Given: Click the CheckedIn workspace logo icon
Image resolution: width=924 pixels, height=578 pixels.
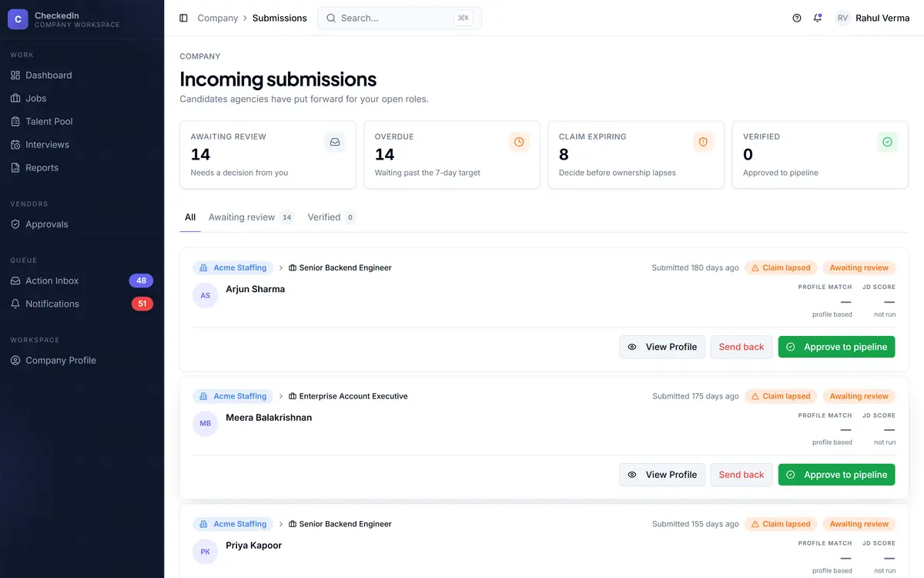Looking at the screenshot, I should click(18, 19).
